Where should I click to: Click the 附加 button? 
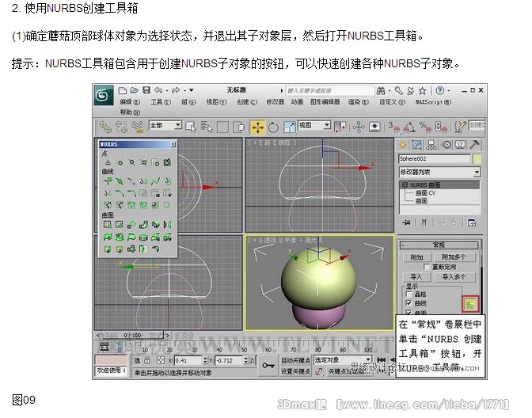416,257
